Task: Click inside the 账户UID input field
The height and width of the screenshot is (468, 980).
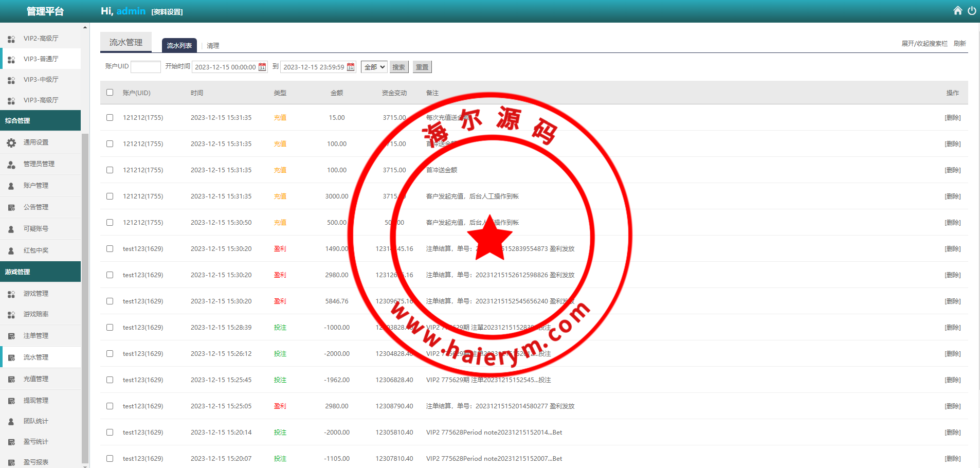Action: pyautogui.click(x=146, y=66)
